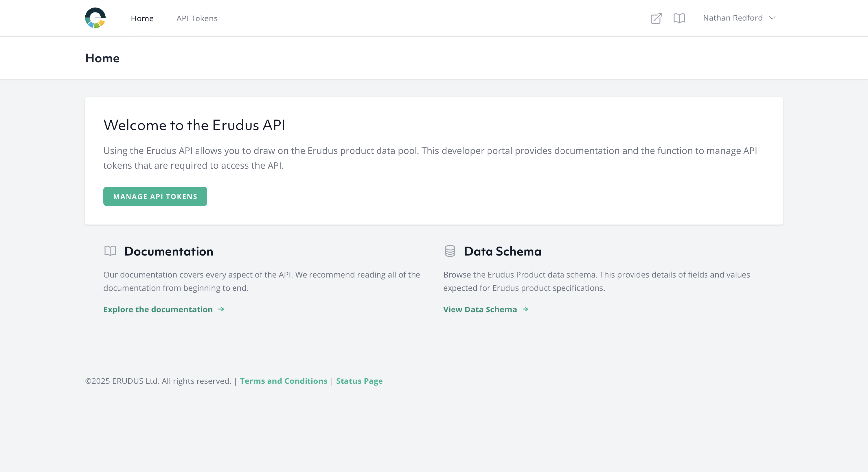
Task: Click the Home page heading
Action: pyautogui.click(x=102, y=58)
